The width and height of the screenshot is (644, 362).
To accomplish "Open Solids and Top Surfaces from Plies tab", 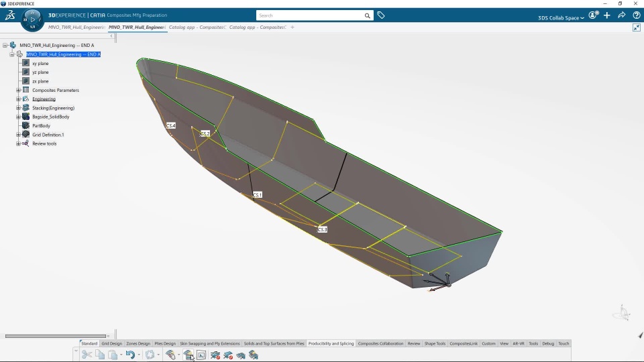I will point(274,343).
